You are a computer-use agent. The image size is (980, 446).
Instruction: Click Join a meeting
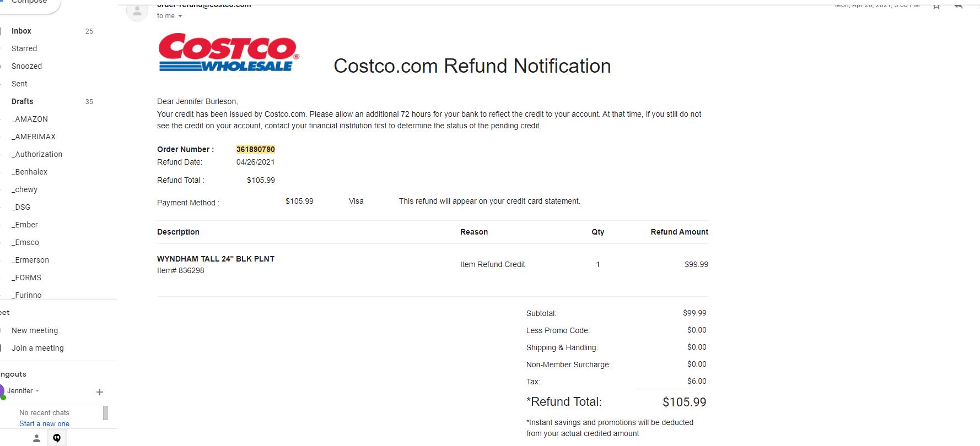point(37,348)
